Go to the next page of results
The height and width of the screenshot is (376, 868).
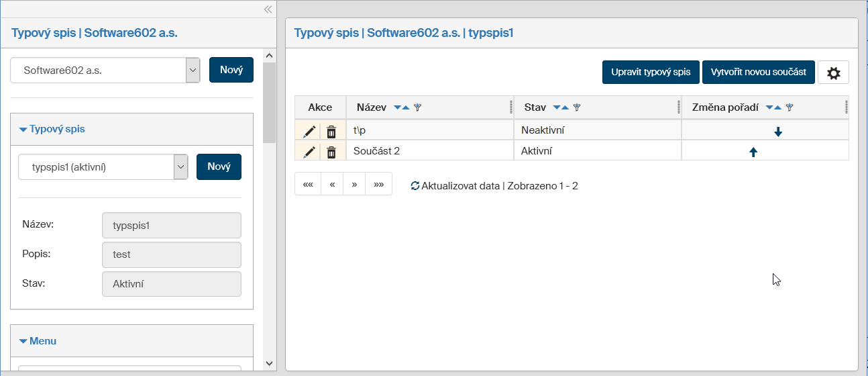[354, 184]
